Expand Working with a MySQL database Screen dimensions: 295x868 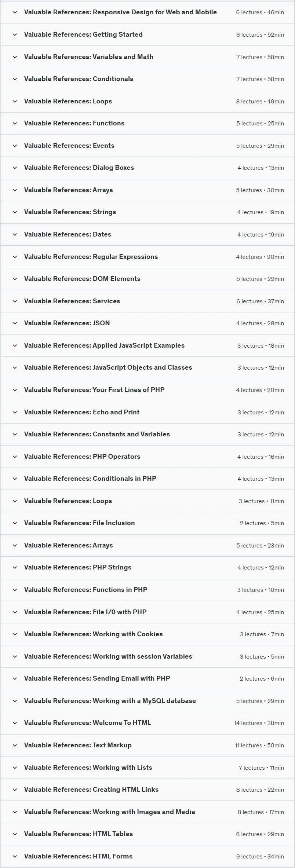click(147, 701)
